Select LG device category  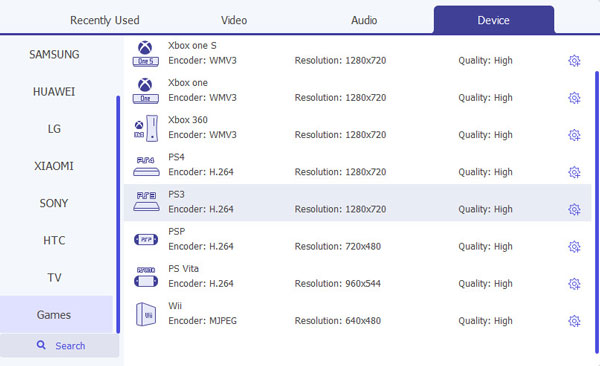click(x=54, y=129)
